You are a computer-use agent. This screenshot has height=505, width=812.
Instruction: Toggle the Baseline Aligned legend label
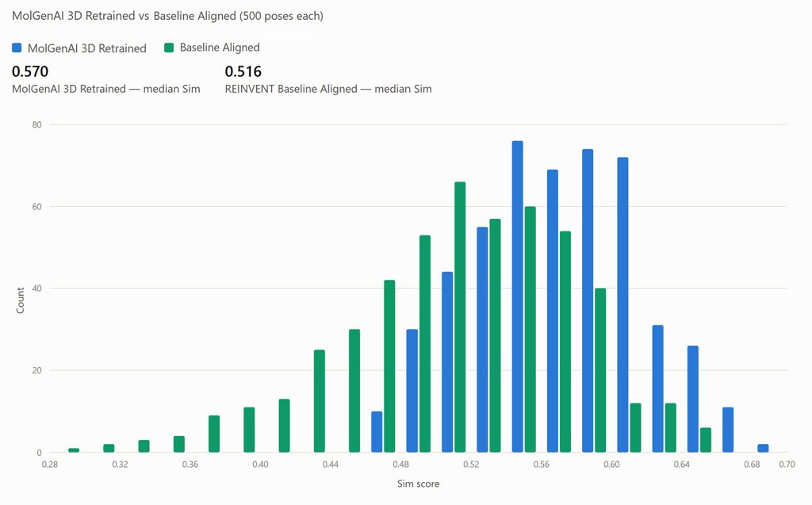[x=220, y=48]
